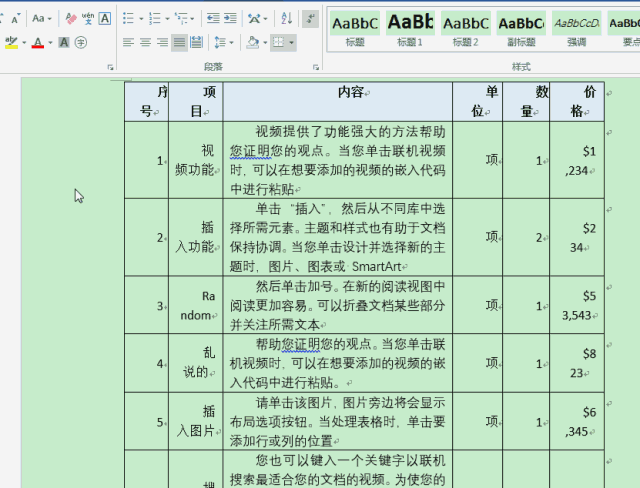
Task: Apply numbered list formatting
Action: (x=155, y=18)
